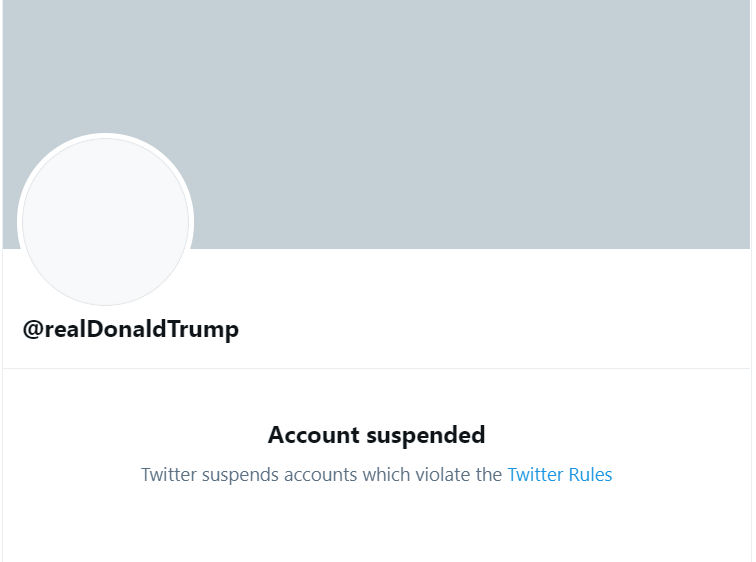756x562 pixels.
Task: Click the @ symbol in the handle
Action: (33, 330)
